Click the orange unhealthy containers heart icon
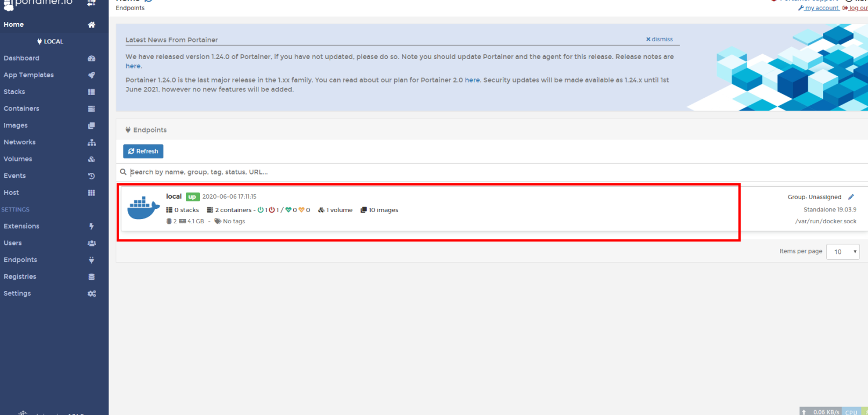This screenshot has height=415, width=868. coord(301,210)
